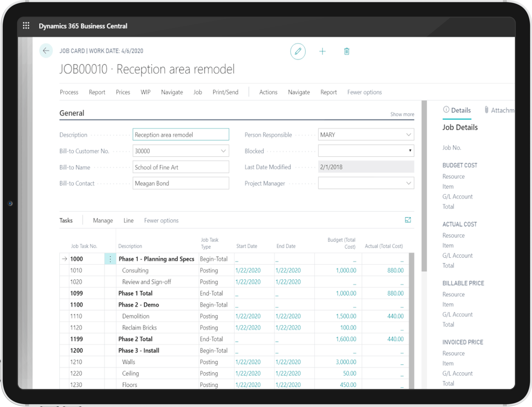Select the Consulting task description
The height and width of the screenshot is (407, 532).
point(135,270)
